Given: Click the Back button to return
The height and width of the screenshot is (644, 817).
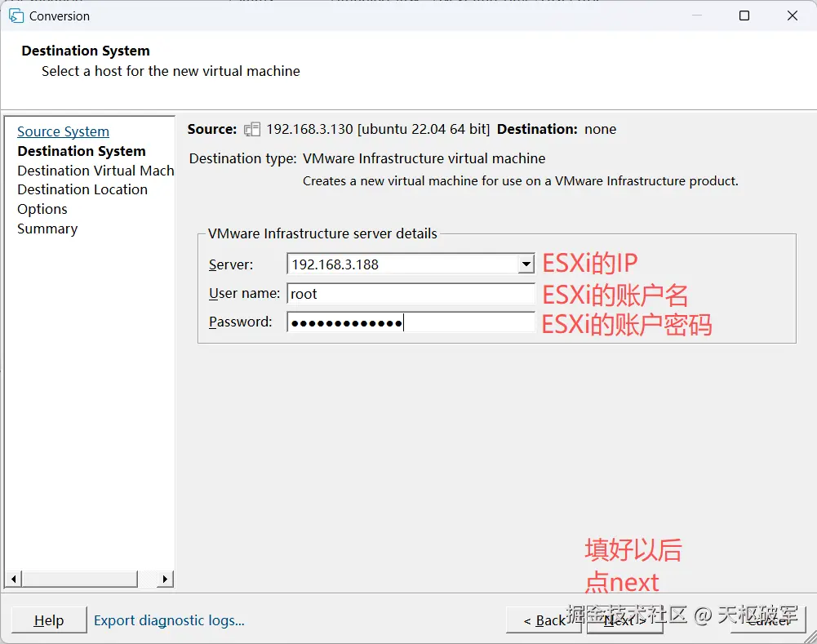Looking at the screenshot, I should point(544,620).
